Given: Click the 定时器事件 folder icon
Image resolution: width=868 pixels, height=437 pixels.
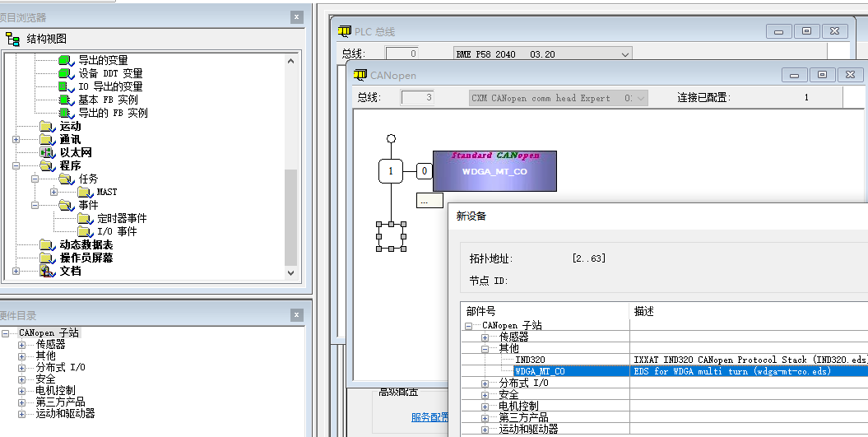Looking at the screenshot, I should pos(86,218).
